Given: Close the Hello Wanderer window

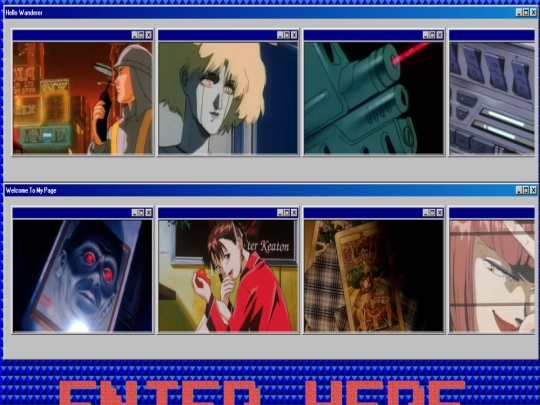Looking at the screenshot, I should (x=533, y=13).
